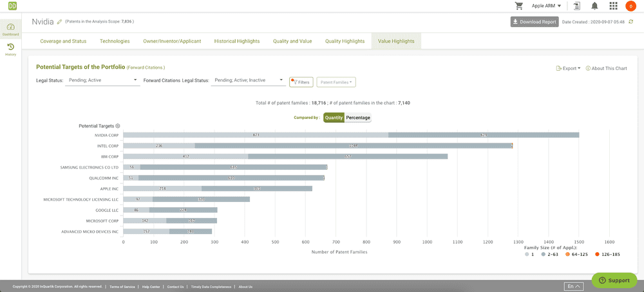The image size is (644, 292).
Task: Toggle legend marker for family size 64-125
Action: (567, 255)
